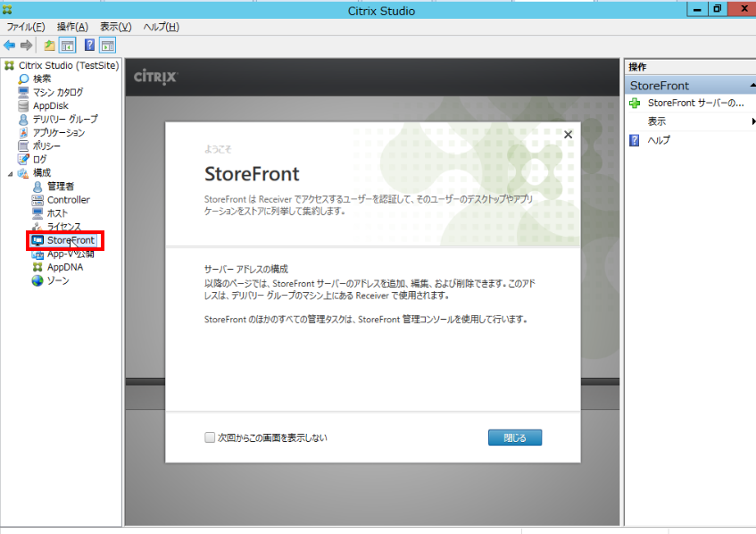Click the 閉じる button
Image resolution: width=756 pixels, height=534 pixels.
coord(515,438)
